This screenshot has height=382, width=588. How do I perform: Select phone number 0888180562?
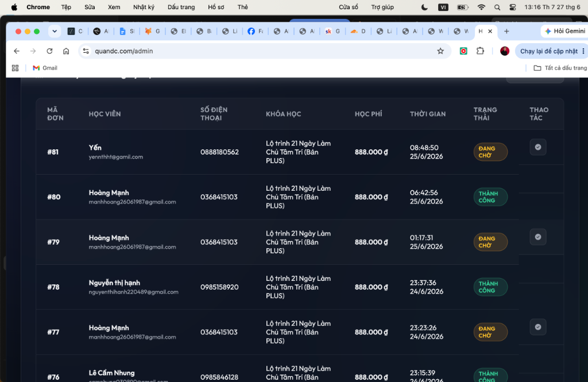pyautogui.click(x=219, y=152)
